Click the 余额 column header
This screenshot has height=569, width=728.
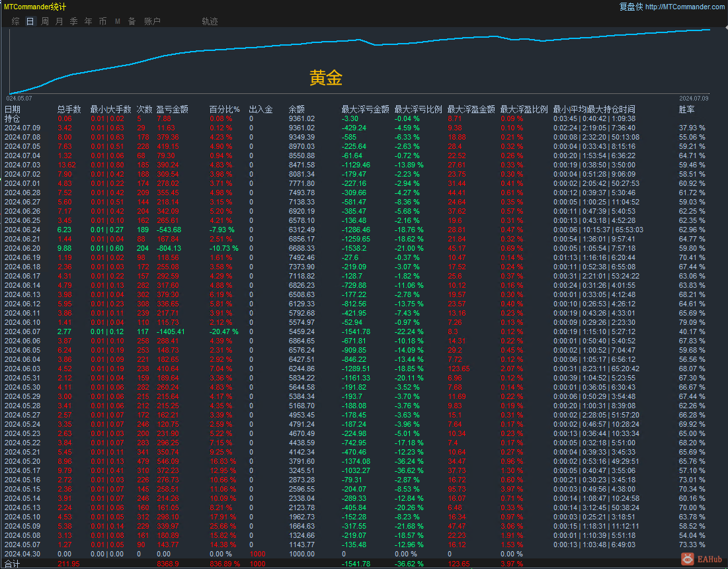297,109
